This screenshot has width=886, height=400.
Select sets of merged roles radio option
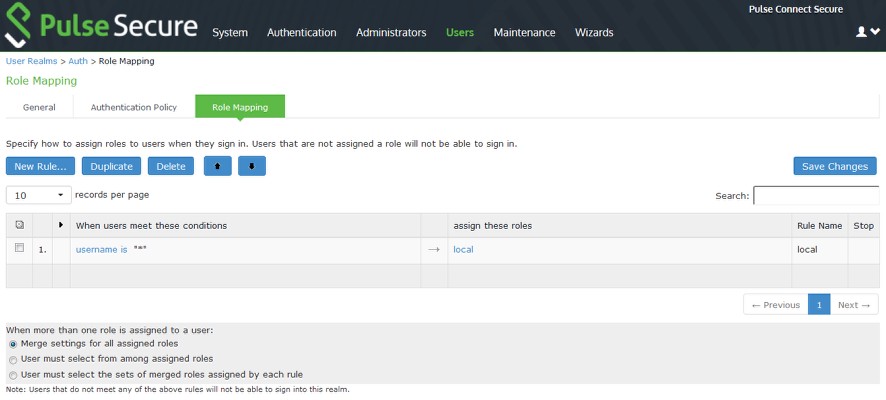click(13, 374)
